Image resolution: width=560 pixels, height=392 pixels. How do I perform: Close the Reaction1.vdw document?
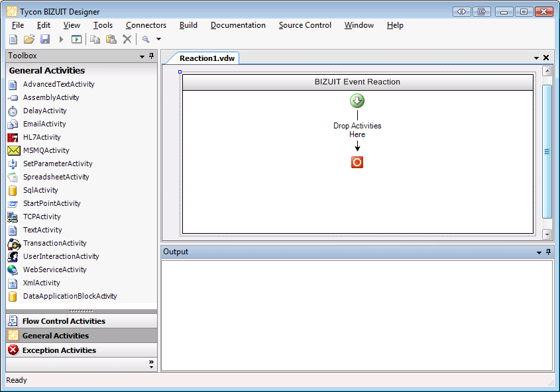point(546,58)
